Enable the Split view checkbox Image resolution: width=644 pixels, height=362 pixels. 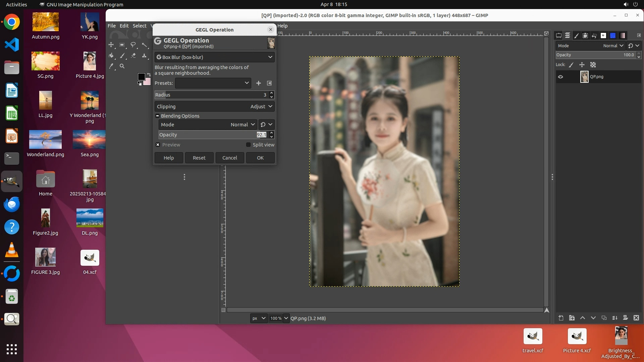point(248,145)
